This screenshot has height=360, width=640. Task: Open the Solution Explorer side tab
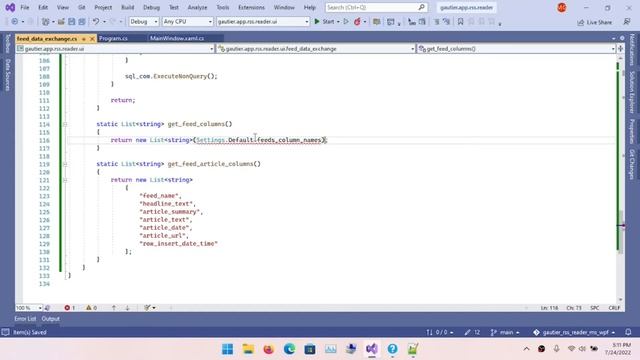(x=632, y=92)
